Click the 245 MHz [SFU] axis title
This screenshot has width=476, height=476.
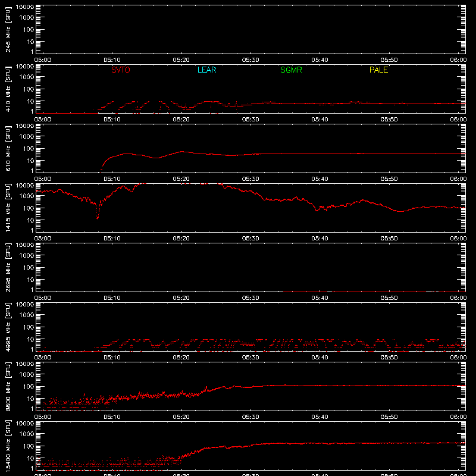(8, 29)
